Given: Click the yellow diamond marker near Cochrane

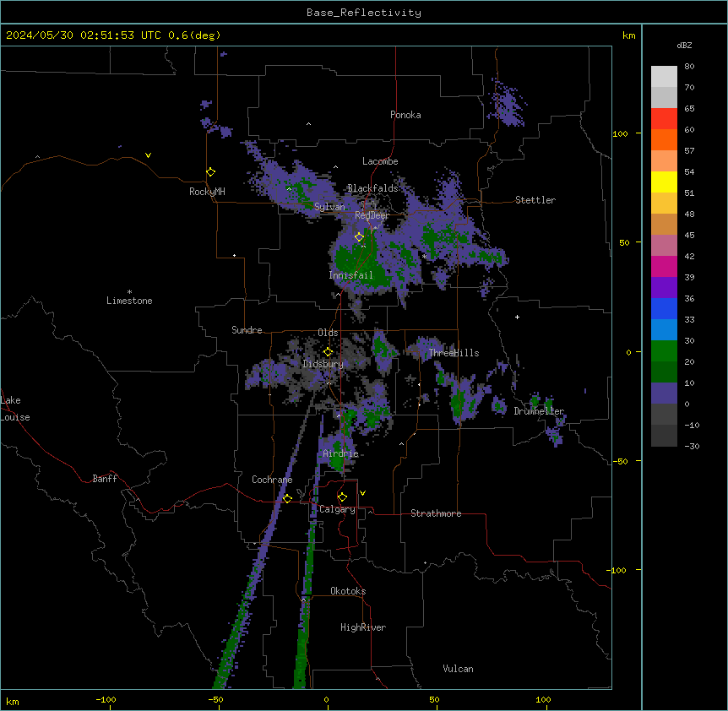Looking at the screenshot, I should point(287,498).
